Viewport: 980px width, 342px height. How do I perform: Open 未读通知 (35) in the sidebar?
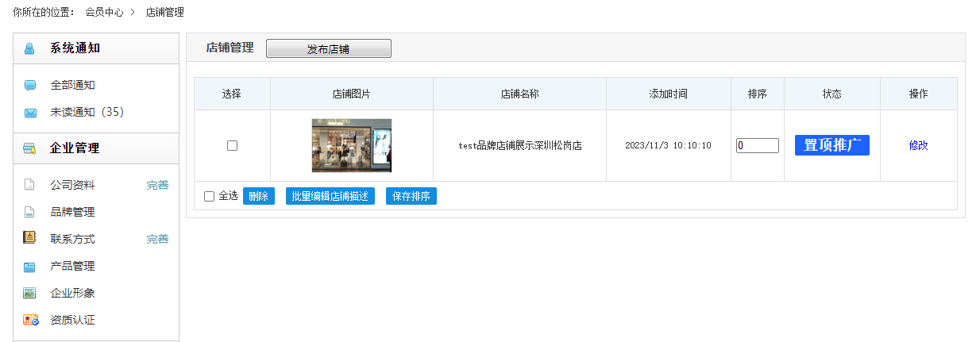point(87,112)
